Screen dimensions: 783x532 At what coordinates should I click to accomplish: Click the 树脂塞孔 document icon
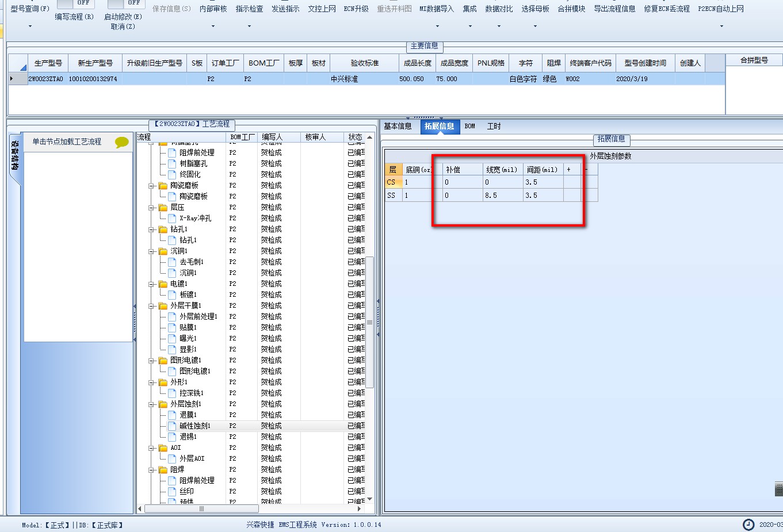pyautogui.click(x=172, y=163)
